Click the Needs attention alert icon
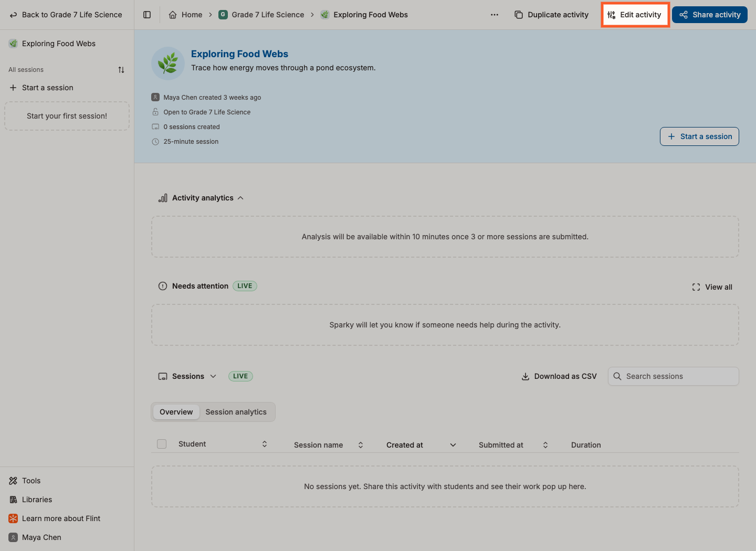This screenshot has width=756, height=551. point(163,286)
